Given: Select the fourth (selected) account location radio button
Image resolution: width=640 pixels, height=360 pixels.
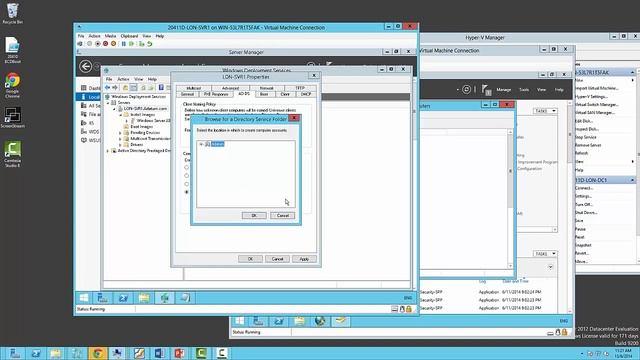Looking at the screenshot, I should [187, 192].
